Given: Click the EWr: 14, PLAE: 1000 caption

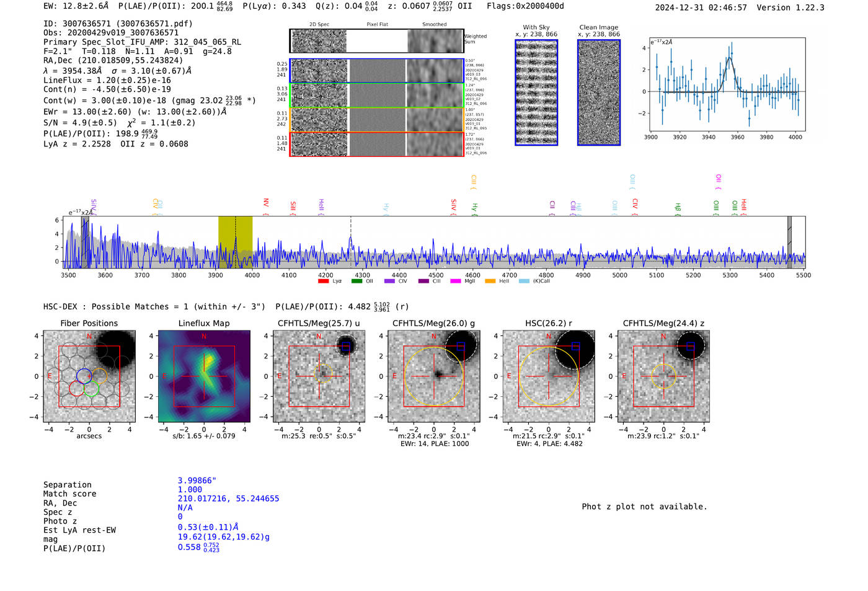Looking at the screenshot, I should [435, 444].
